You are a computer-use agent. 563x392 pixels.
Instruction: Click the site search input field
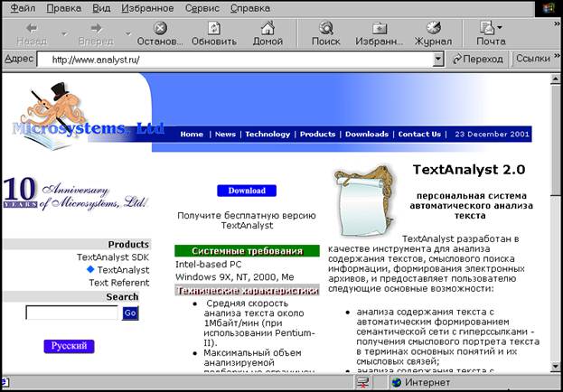pos(72,313)
